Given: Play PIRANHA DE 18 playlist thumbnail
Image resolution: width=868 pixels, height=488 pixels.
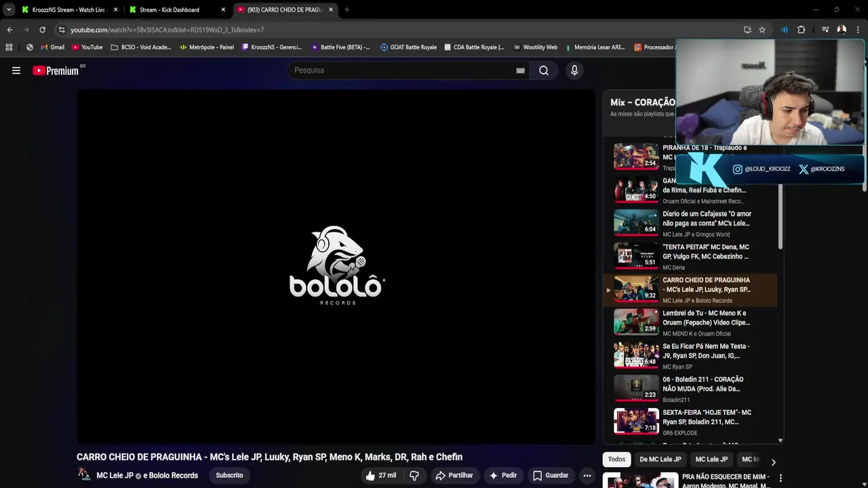Looking at the screenshot, I should pos(636,157).
